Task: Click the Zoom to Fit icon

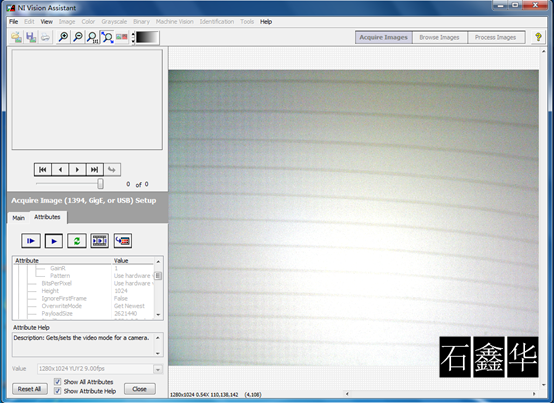Action: pyautogui.click(x=107, y=37)
